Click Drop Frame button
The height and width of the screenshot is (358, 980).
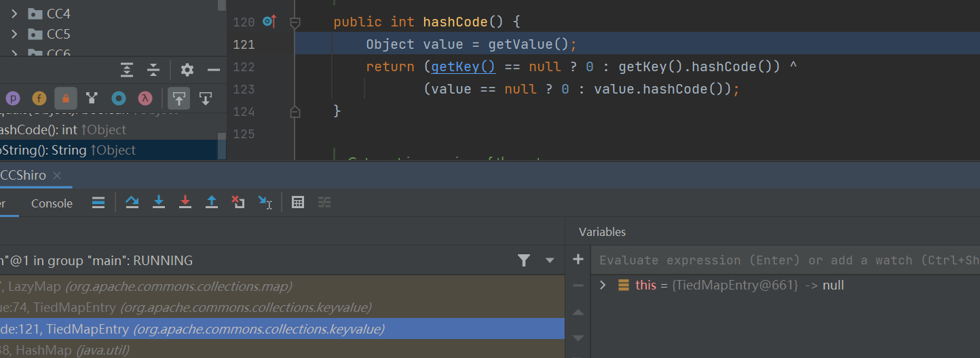[238, 202]
